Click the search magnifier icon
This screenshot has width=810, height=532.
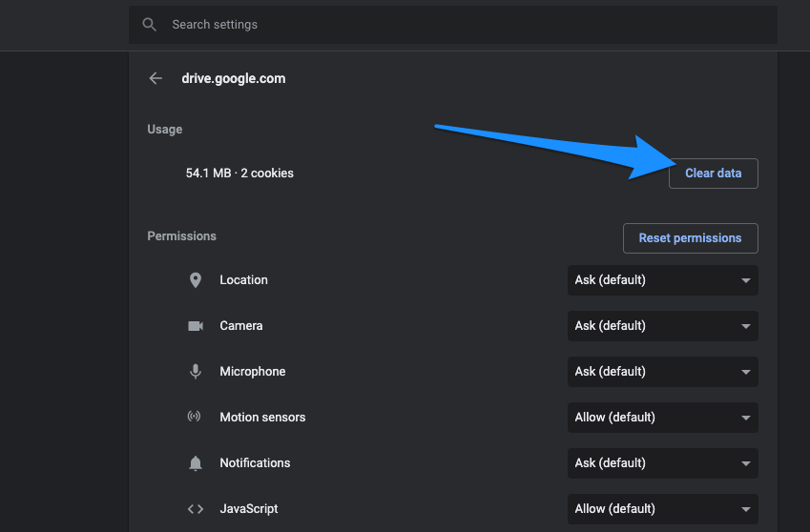coord(149,24)
